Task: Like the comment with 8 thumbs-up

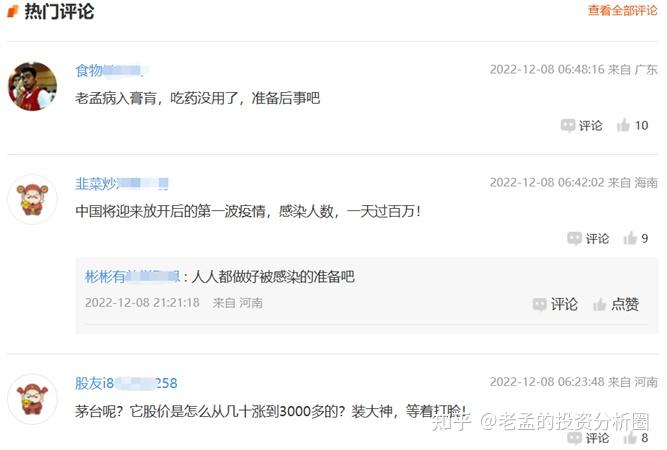Action: [630, 438]
